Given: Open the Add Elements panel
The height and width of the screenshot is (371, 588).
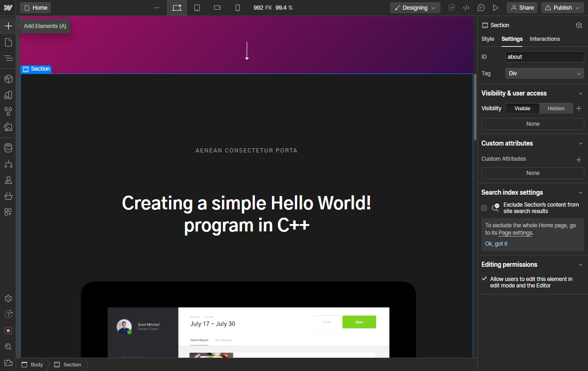Looking at the screenshot, I should [8, 26].
